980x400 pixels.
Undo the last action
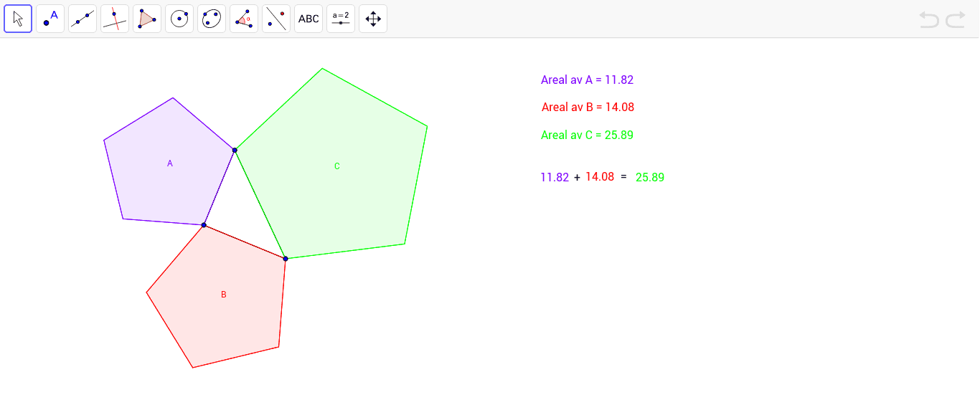click(929, 19)
